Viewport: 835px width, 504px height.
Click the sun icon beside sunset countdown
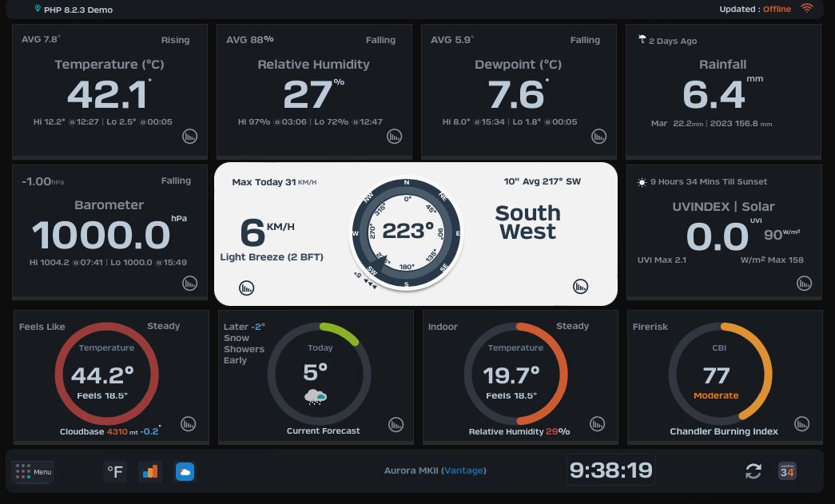pos(642,182)
